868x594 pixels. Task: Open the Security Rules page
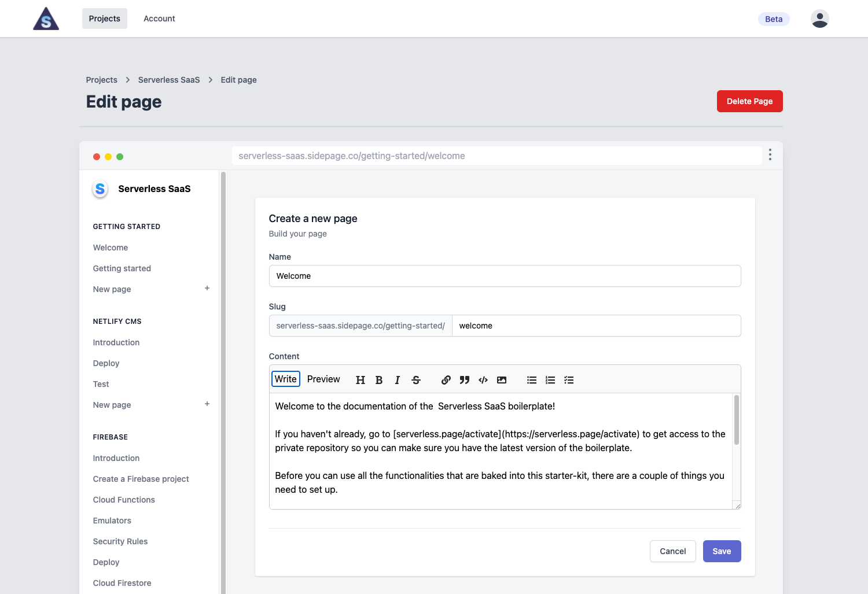tap(120, 541)
